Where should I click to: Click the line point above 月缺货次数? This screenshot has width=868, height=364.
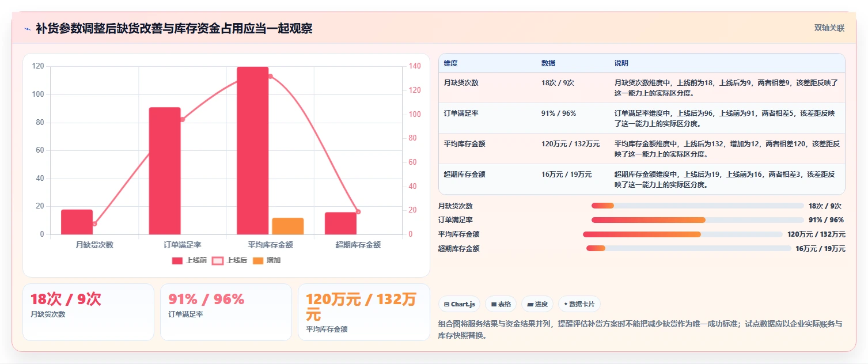[x=94, y=223]
